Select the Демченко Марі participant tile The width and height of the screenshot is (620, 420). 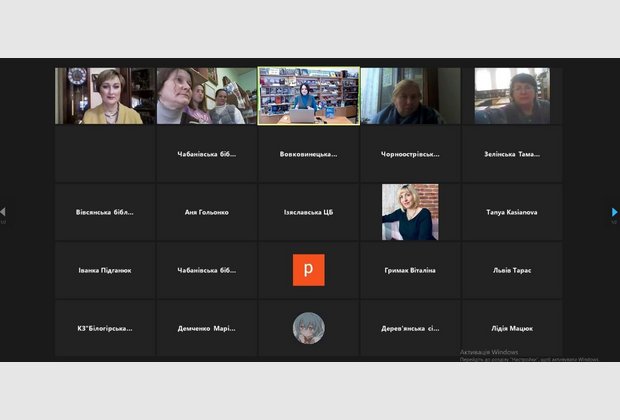tap(206, 328)
